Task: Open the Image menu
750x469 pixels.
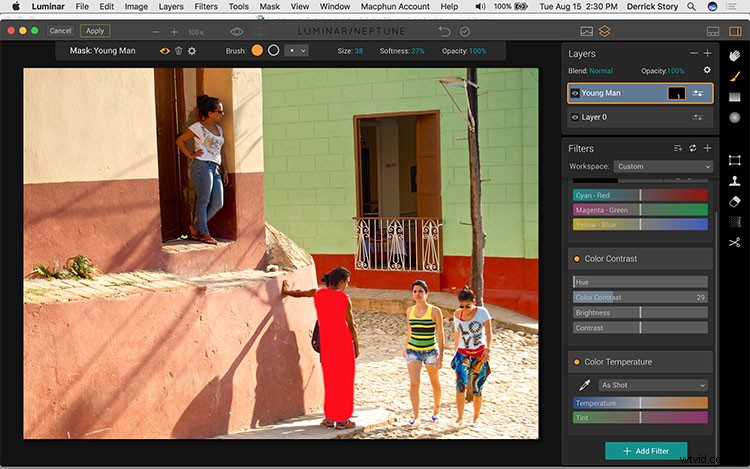Action: (136, 7)
